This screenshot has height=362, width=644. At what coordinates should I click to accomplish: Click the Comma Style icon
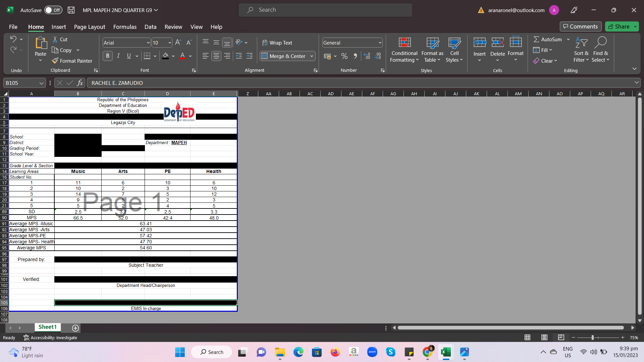[355, 56]
